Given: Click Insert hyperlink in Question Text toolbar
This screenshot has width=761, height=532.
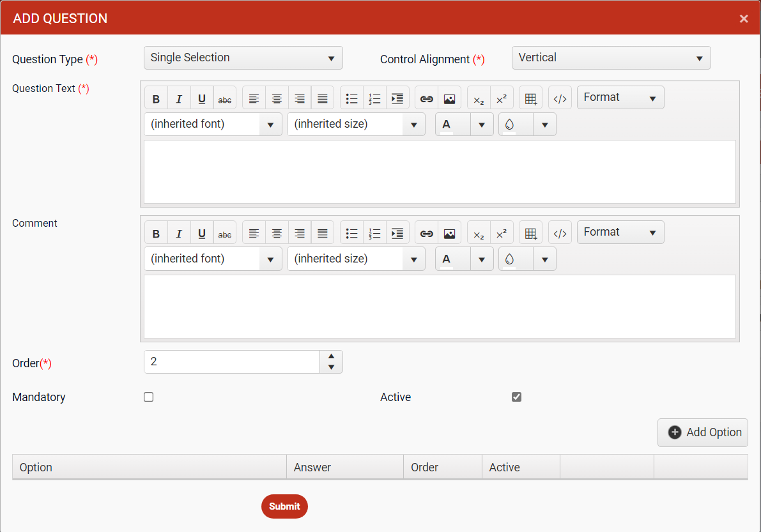Looking at the screenshot, I should (426, 99).
